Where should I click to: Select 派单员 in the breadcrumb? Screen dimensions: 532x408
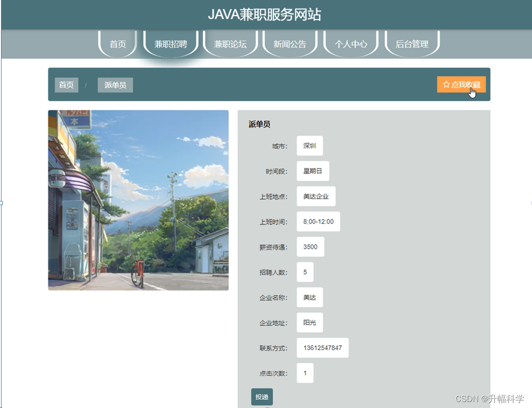[x=115, y=84]
